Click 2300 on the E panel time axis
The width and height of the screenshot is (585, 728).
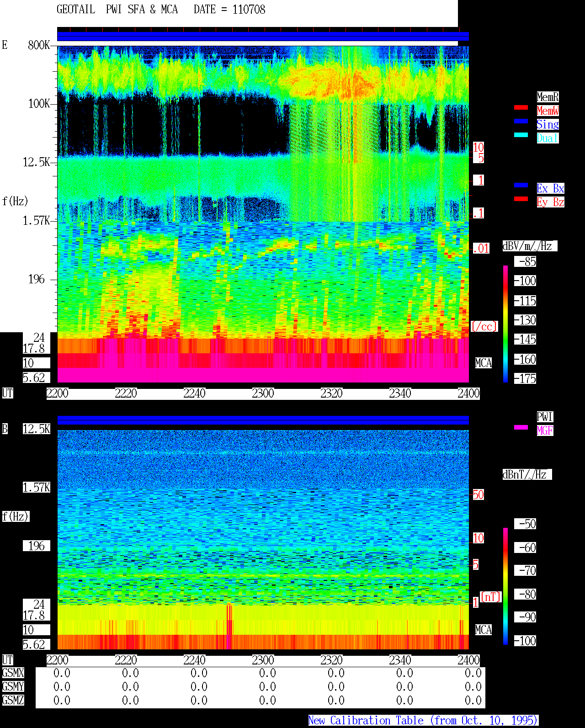pos(263,393)
